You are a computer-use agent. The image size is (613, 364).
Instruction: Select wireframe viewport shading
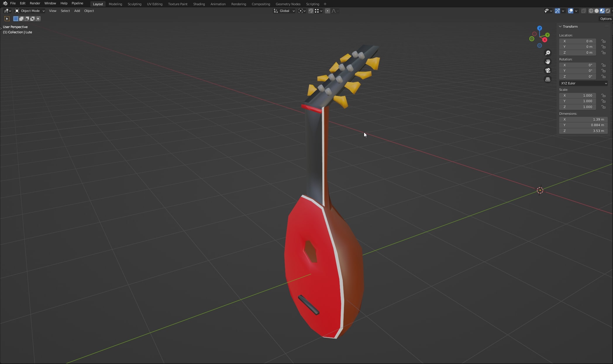591,11
